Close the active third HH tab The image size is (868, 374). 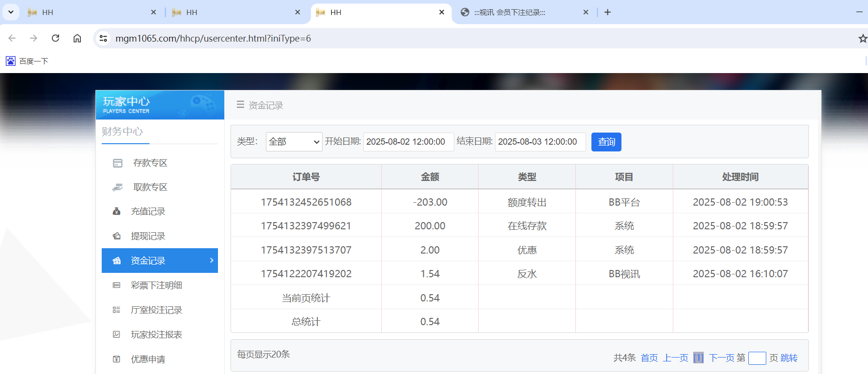442,12
